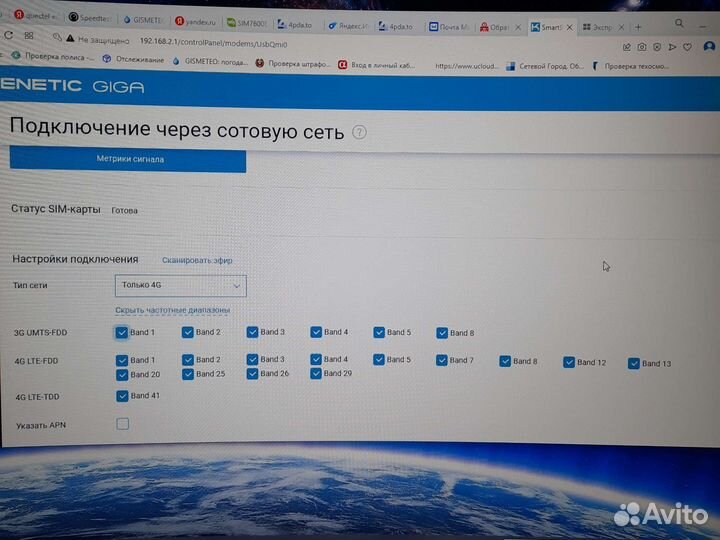Open the 'Проверка штрафо...' bookmark
Screen dimensions: 720x540
293,63
